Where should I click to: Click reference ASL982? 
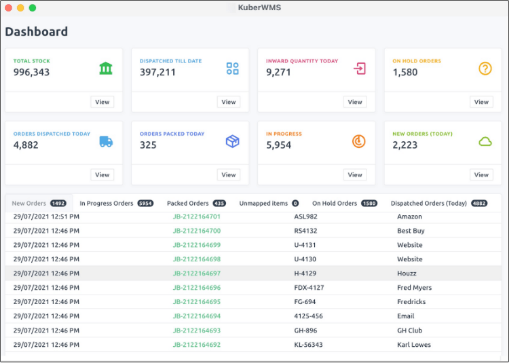306,217
